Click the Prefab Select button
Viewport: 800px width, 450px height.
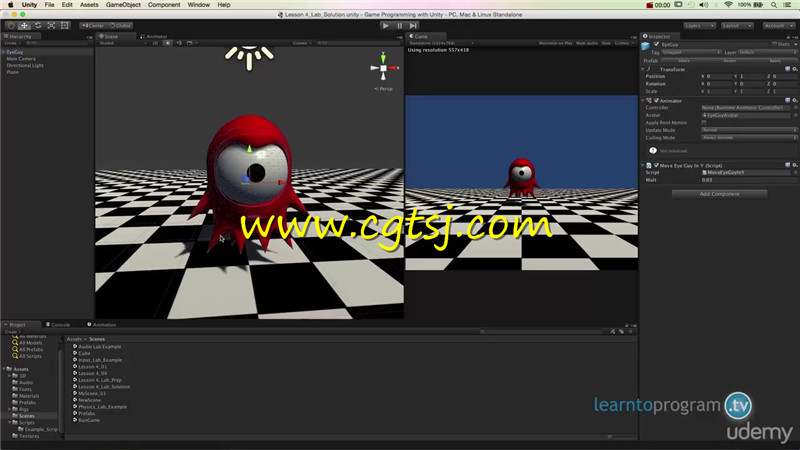point(684,61)
